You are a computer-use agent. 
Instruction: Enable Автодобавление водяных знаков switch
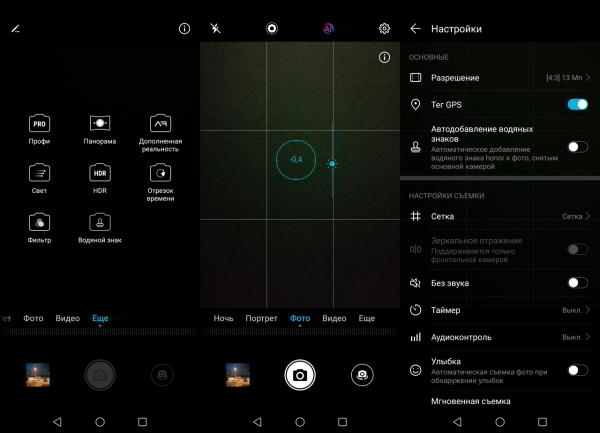pyautogui.click(x=577, y=147)
